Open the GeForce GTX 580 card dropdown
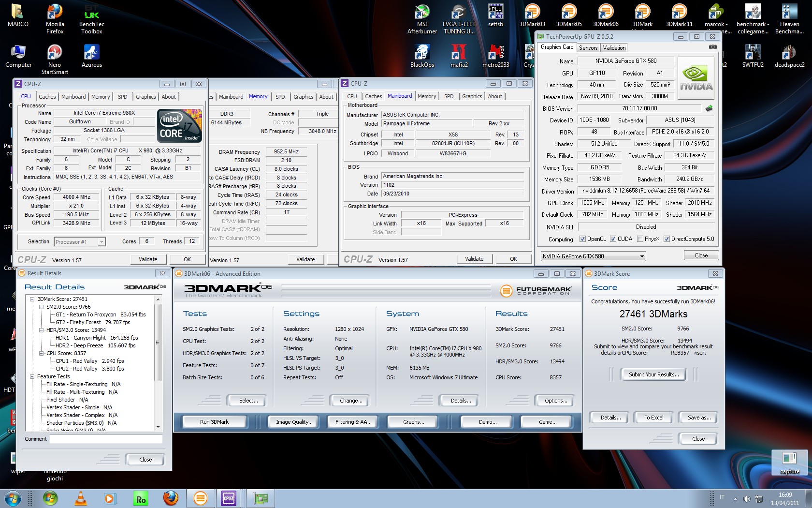The image size is (812, 508). coord(593,256)
